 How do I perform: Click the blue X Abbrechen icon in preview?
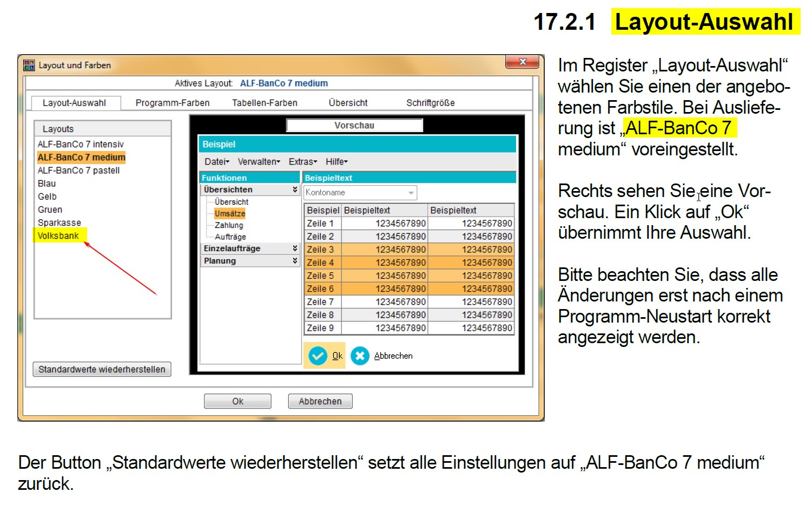(360, 356)
